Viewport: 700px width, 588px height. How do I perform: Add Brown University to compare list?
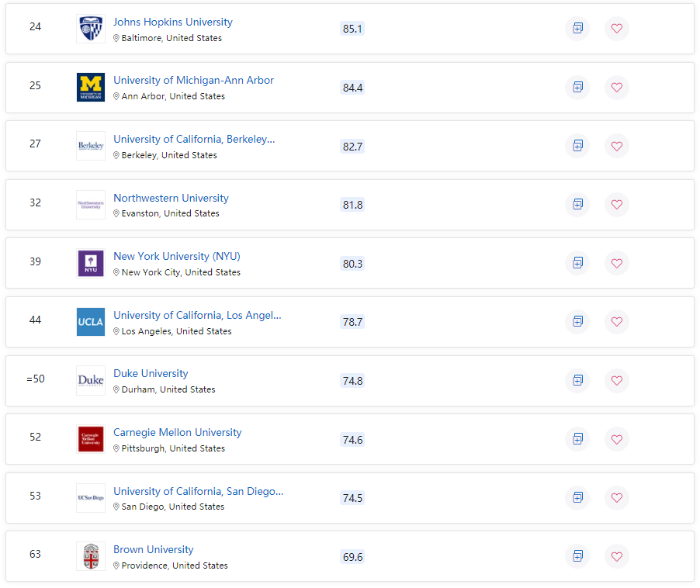coord(577,556)
